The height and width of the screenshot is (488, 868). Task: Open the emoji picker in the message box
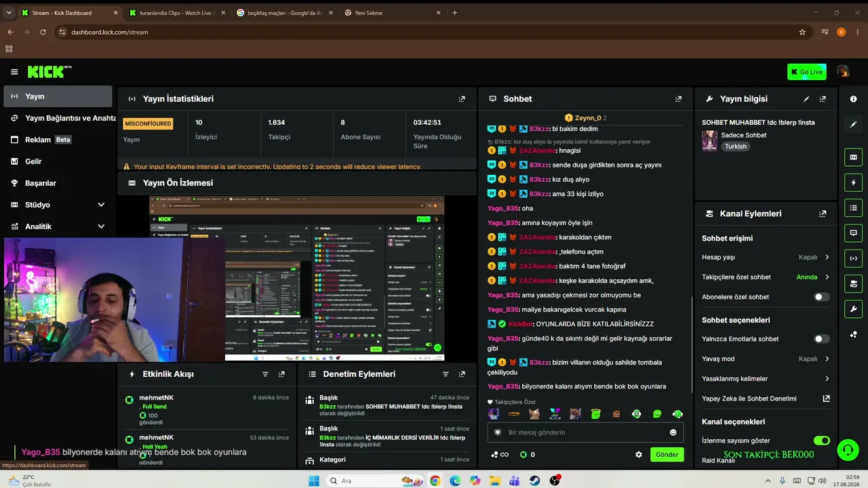(673, 432)
